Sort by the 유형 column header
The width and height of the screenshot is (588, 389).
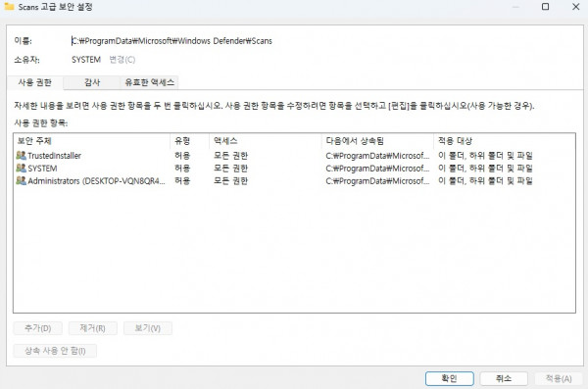pos(190,141)
